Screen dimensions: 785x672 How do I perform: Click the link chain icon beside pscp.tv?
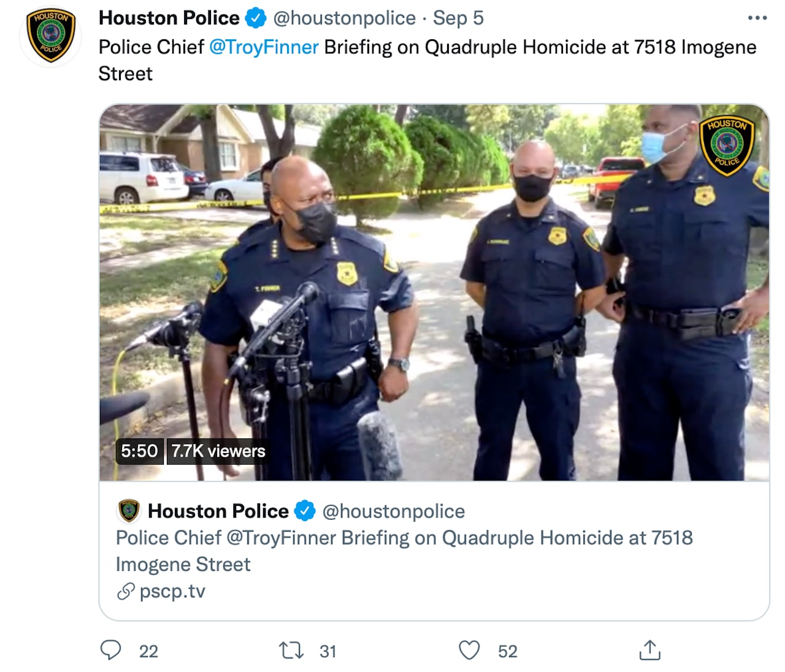point(126,592)
